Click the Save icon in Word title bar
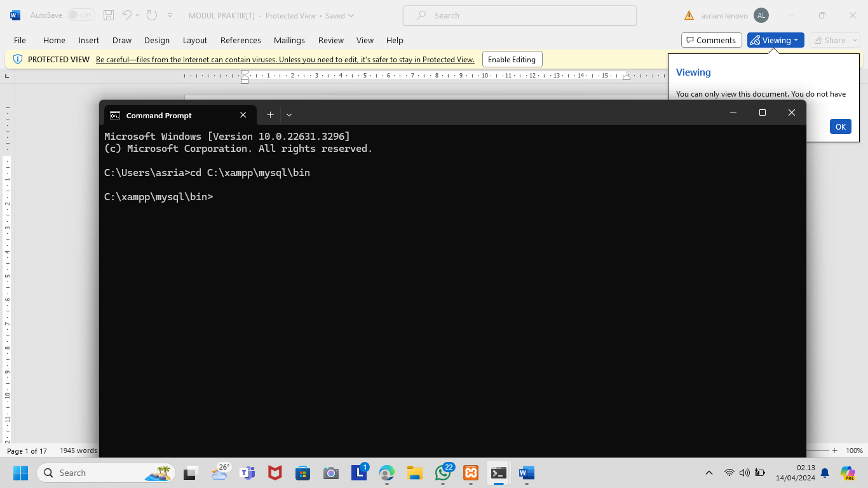This screenshot has width=868, height=488. [x=109, y=15]
